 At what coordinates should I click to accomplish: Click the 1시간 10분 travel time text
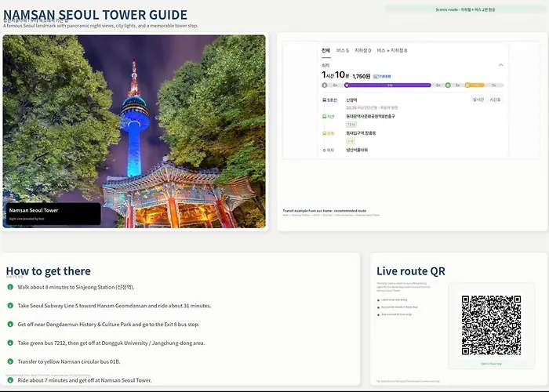336,75
